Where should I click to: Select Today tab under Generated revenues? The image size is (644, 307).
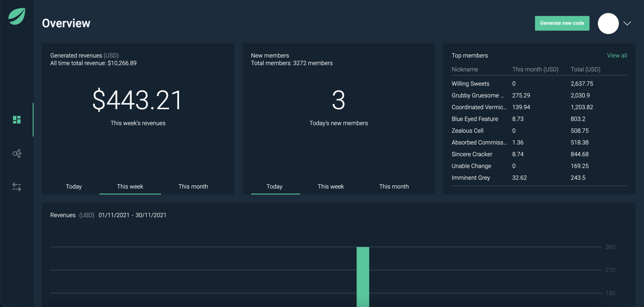74,186
